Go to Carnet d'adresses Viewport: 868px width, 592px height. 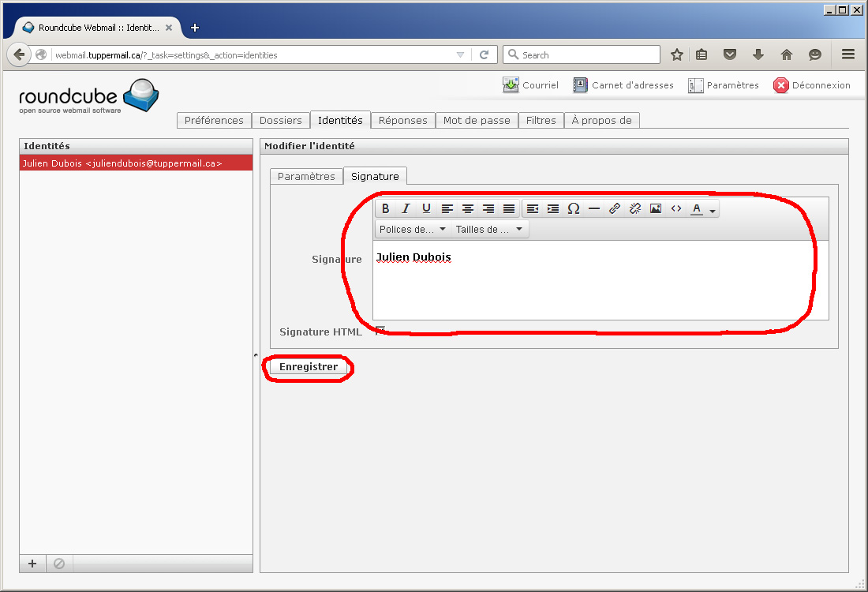tap(623, 85)
